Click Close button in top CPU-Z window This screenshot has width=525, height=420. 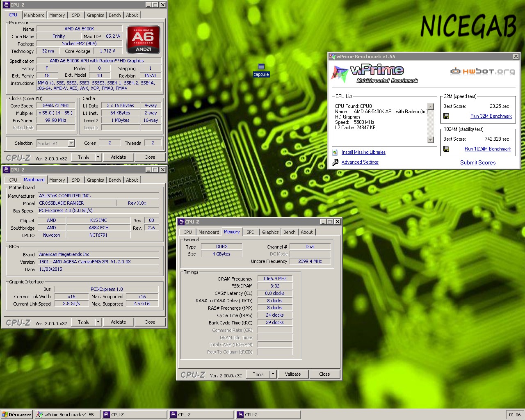click(150, 157)
